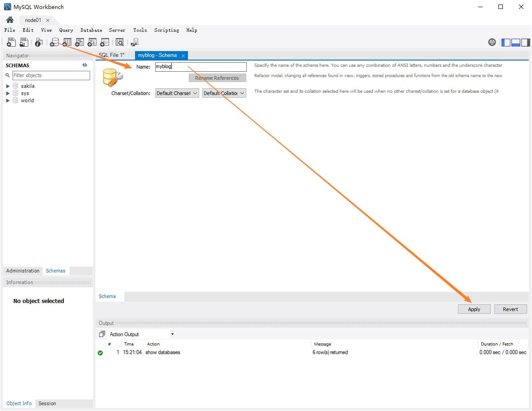This screenshot has width=532, height=411.
Task: Toggle the right sidebar panel visibility
Action: (525, 42)
